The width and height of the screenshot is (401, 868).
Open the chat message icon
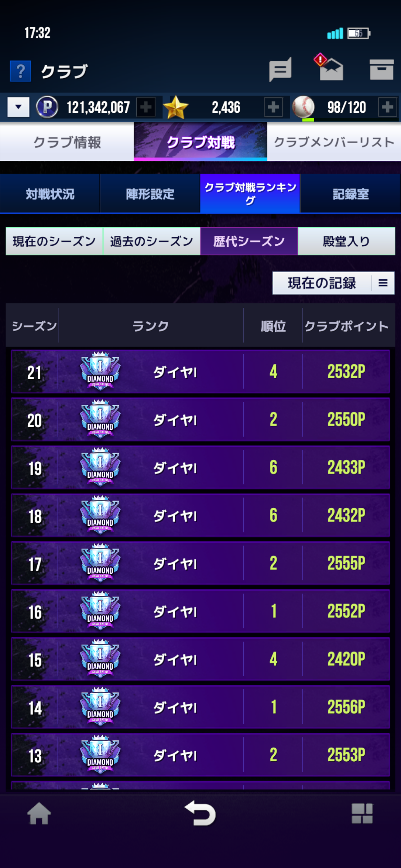coord(280,69)
